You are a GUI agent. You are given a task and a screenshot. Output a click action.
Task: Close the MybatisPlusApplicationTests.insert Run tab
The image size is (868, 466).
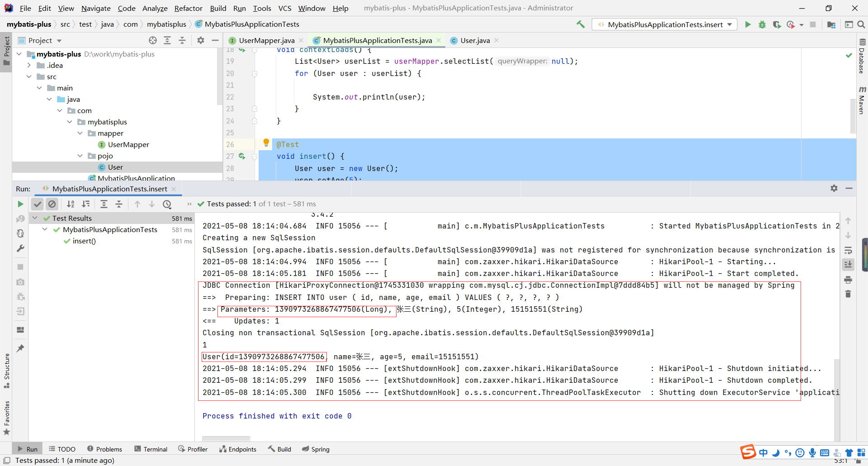(174, 189)
